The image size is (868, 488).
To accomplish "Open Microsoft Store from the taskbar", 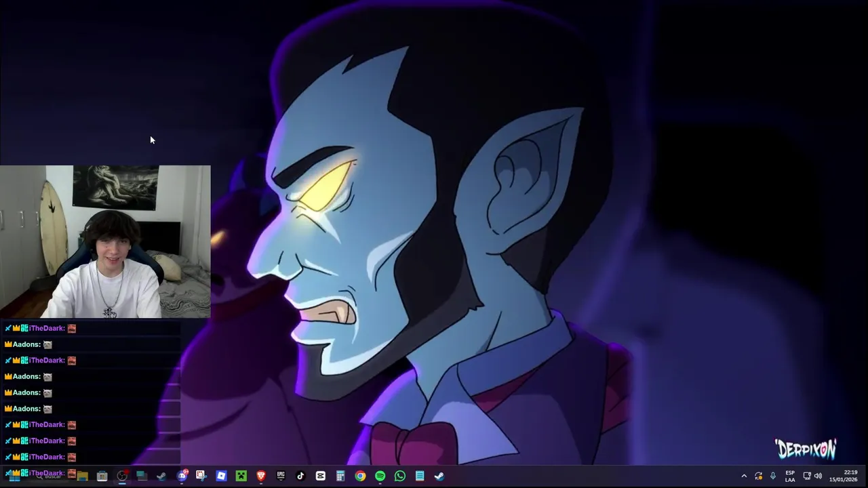I will click(x=102, y=476).
